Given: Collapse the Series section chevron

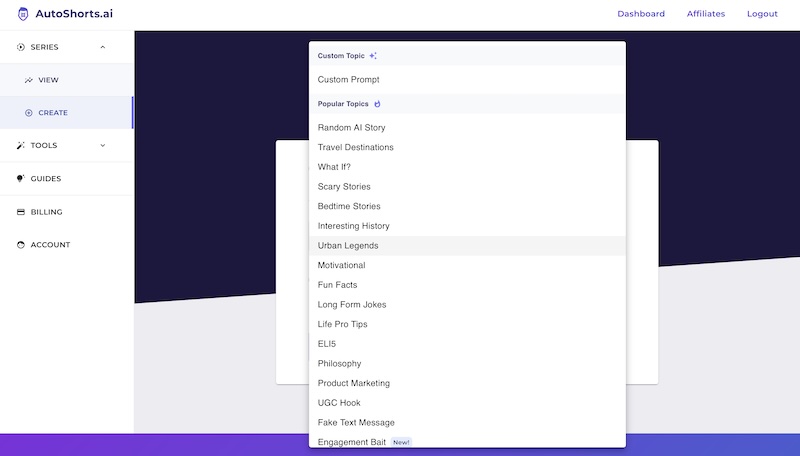Looking at the screenshot, I should coord(103,47).
